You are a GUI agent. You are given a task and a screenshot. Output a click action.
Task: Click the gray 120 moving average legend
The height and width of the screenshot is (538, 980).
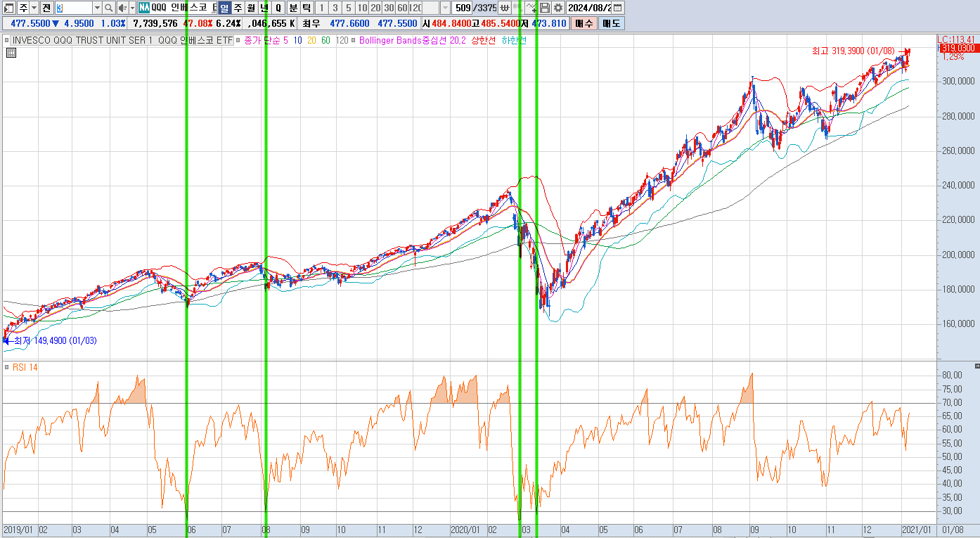(x=342, y=41)
